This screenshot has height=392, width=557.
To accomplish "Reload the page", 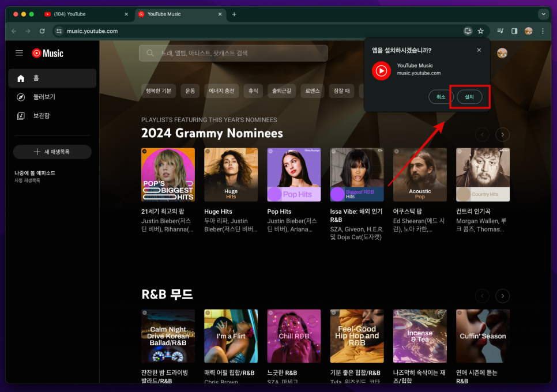I will pos(42,31).
